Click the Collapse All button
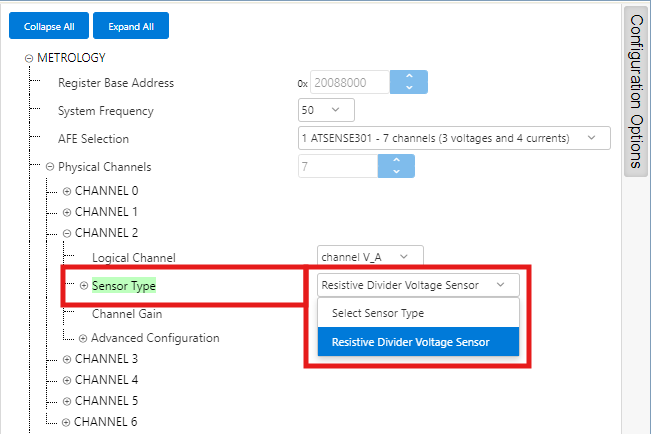Image resolution: width=651 pixels, height=434 pixels. 48,25
